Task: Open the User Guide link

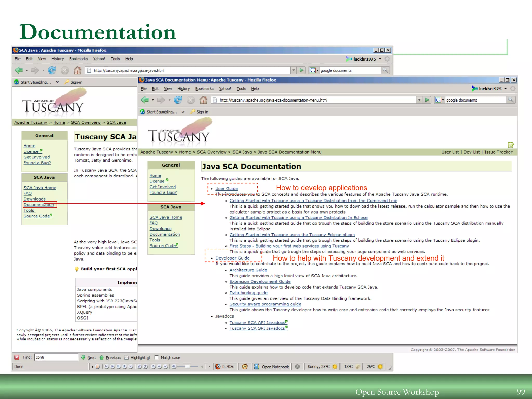Action: coord(226,188)
